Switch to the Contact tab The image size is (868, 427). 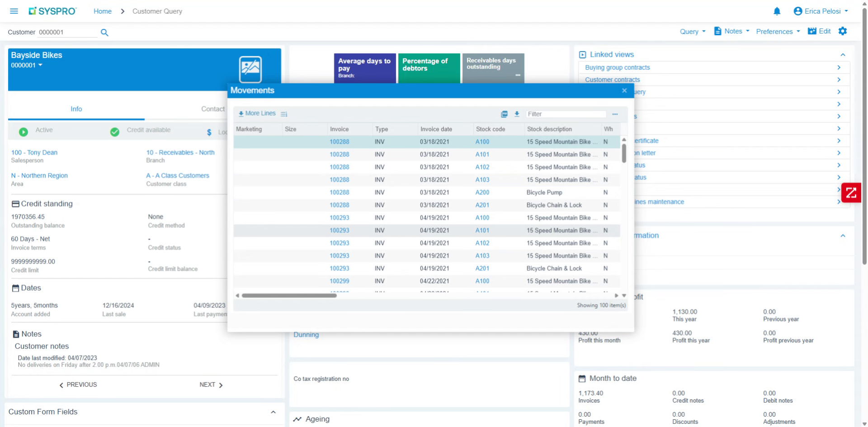[x=213, y=109]
